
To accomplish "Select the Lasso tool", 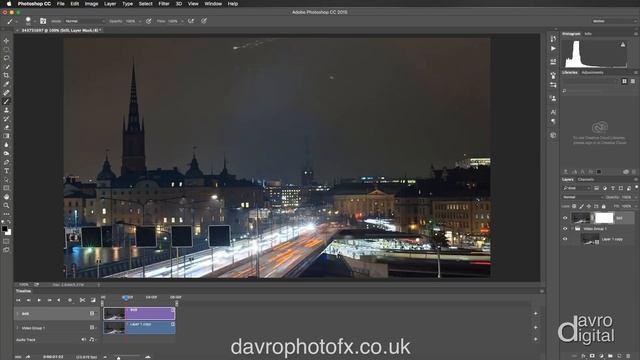I will click(6, 58).
